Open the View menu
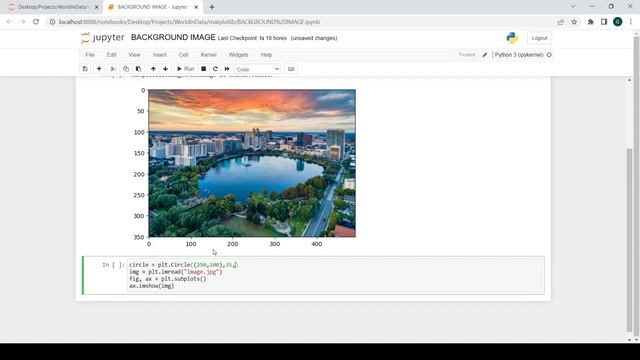 pyautogui.click(x=134, y=55)
